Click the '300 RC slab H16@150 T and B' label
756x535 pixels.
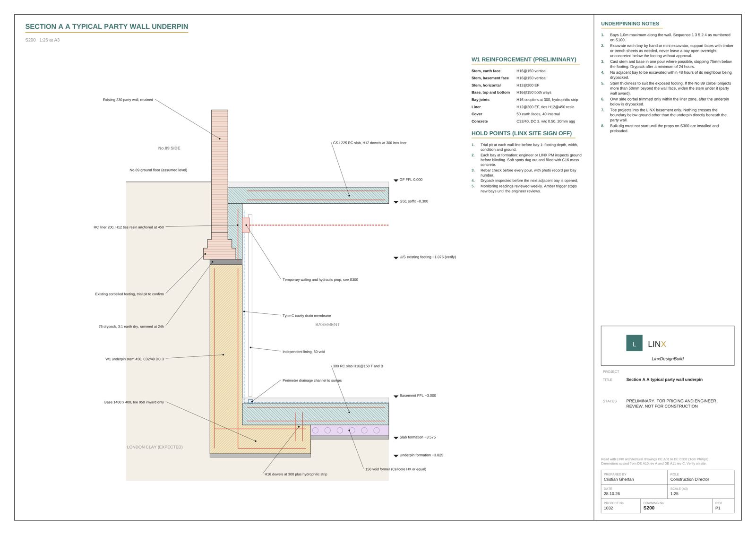tap(358, 366)
